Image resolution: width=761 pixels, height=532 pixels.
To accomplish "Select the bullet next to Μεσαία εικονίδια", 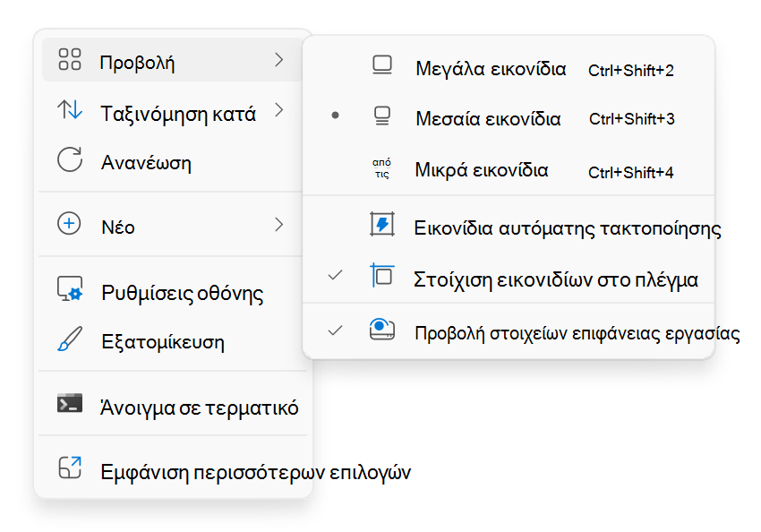I will tap(335, 115).
